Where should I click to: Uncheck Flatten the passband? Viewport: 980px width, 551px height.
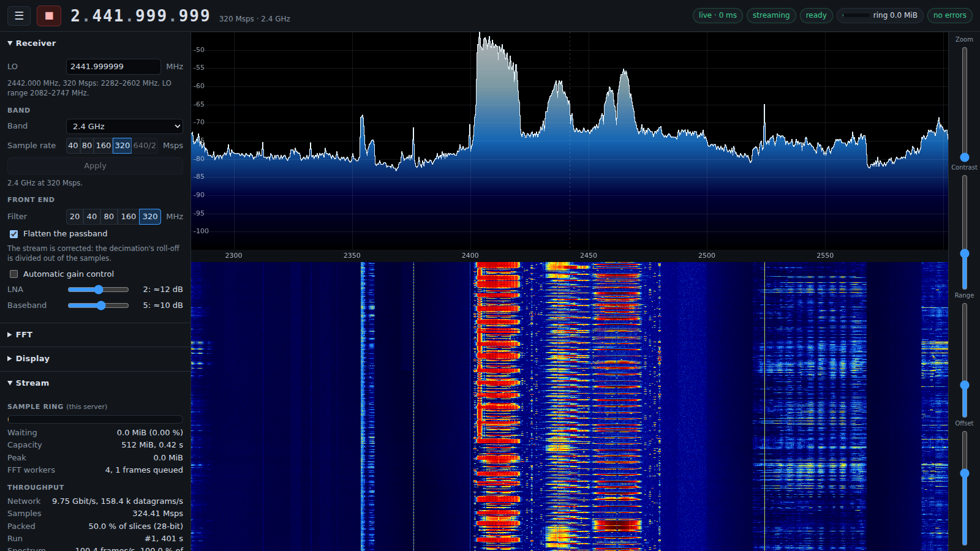14,234
